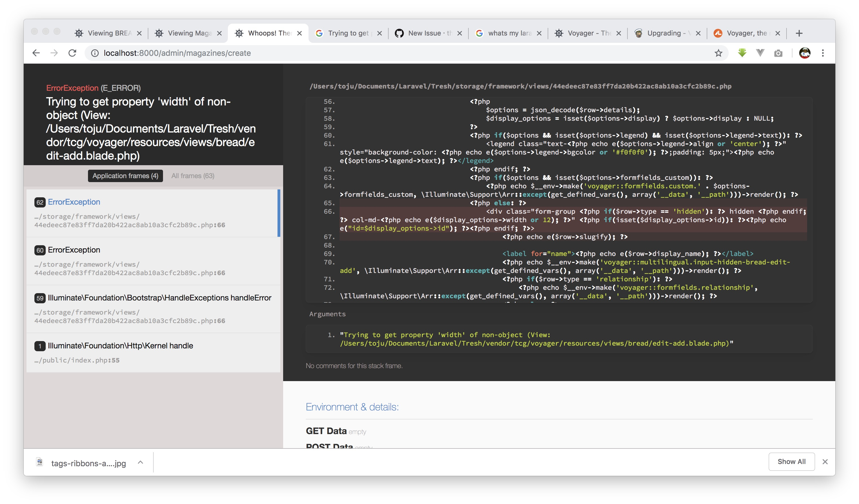Switch to 'Trying to get' Google tab
Image resolution: width=859 pixels, height=504 pixels.
tap(348, 33)
